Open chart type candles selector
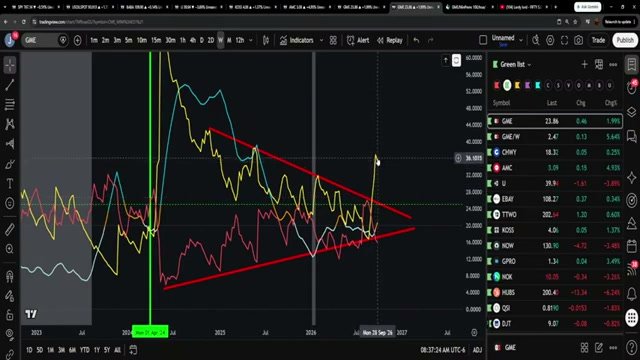Image resolution: width=640 pixels, height=360 pixels. (x=266, y=40)
